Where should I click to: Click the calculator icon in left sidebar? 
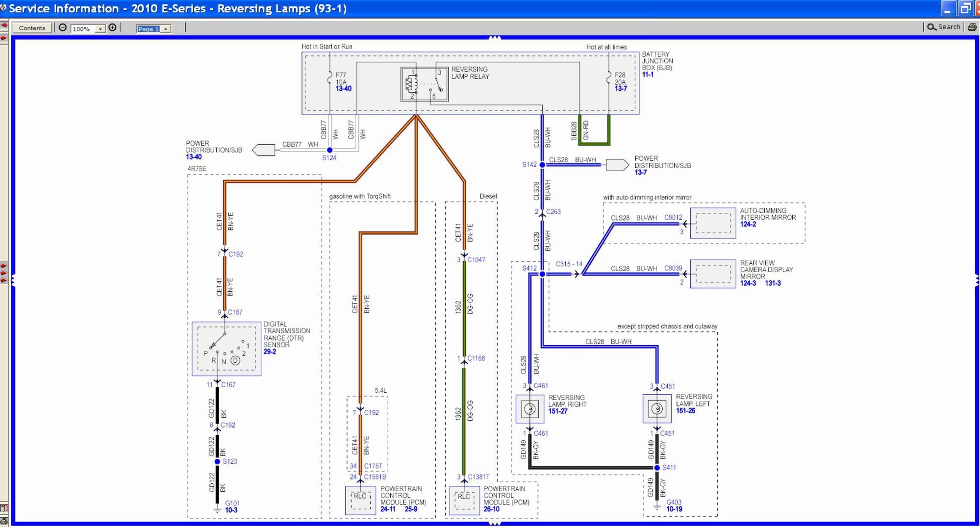point(4,508)
